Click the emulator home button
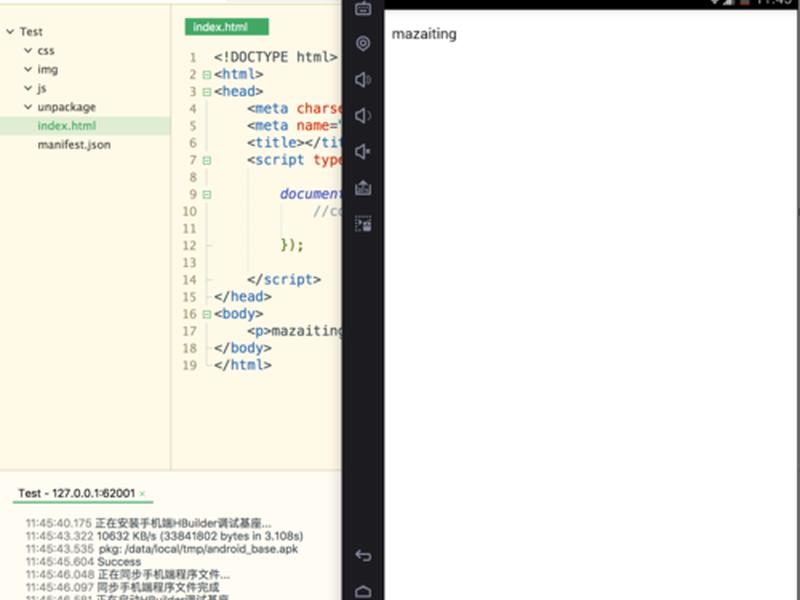The height and width of the screenshot is (600, 800). [x=363, y=591]
